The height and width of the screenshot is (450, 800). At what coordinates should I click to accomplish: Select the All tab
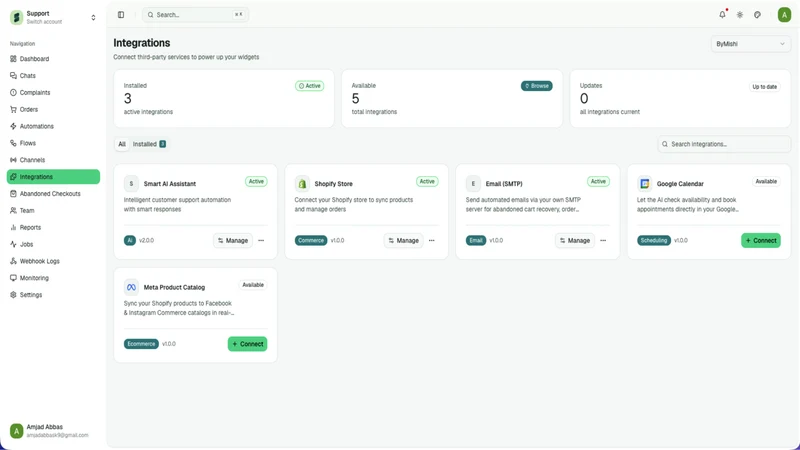(122, 144)
